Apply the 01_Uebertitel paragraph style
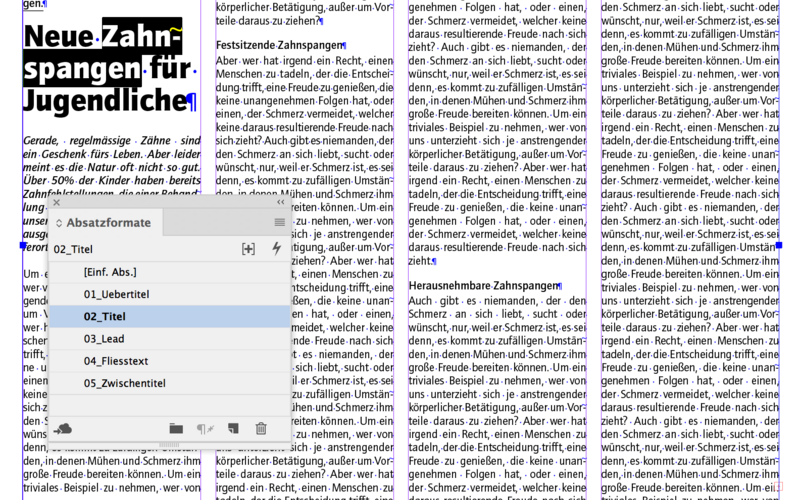Viewport: 800px width, 500px height. [x=170, y=294]
